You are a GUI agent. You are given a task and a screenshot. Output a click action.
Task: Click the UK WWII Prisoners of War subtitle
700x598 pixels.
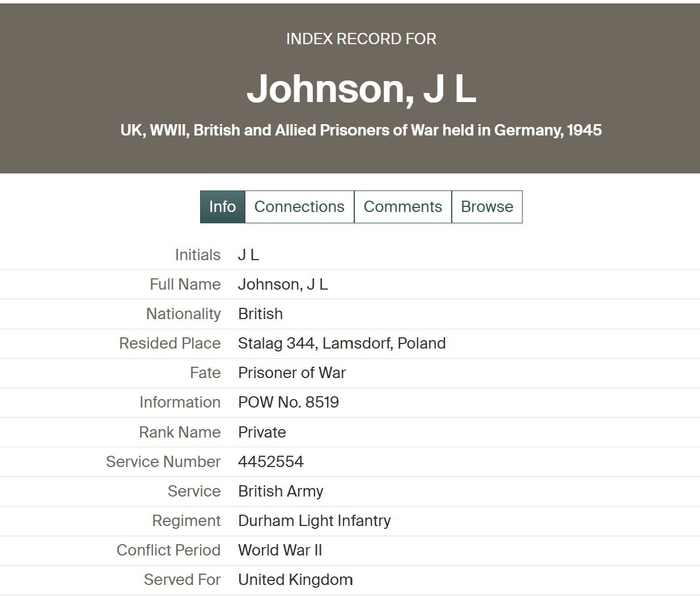[361, 130]
